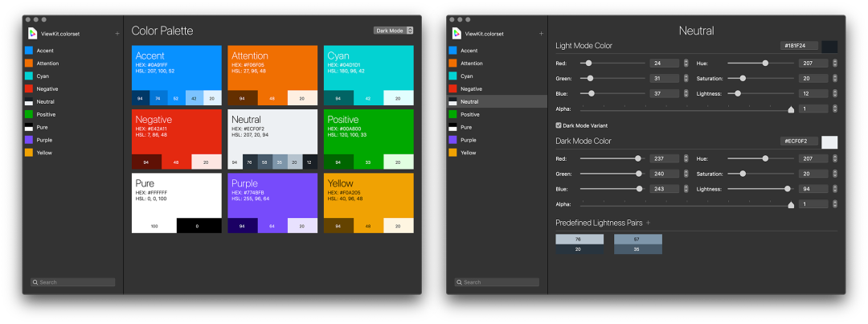Screen dimensions: 868x324
Task: Select the Accent blue icon in left sidebar
Action: coord(29,51)
